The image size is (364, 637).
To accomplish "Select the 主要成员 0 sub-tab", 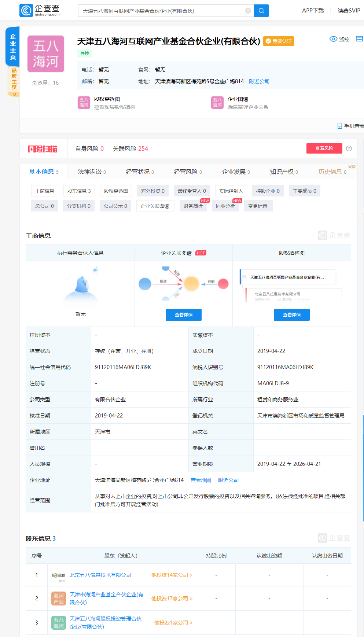I will coord(305,191).
